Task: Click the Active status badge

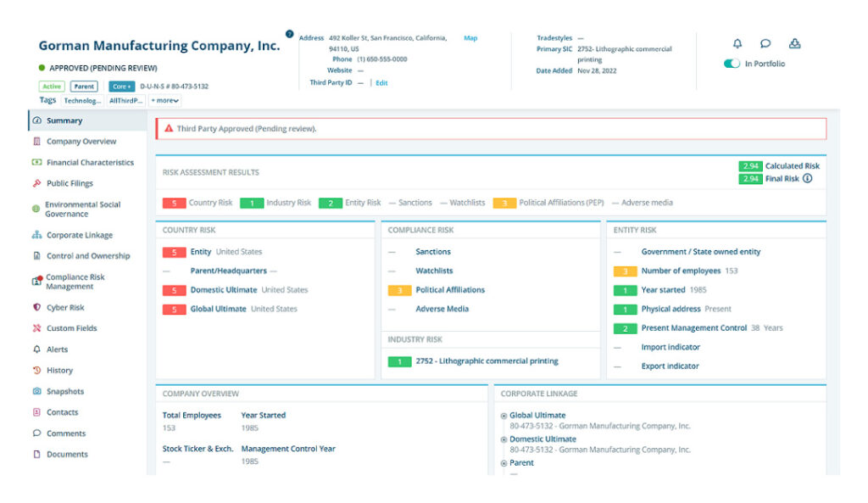Action: click(x=52, y=87)
